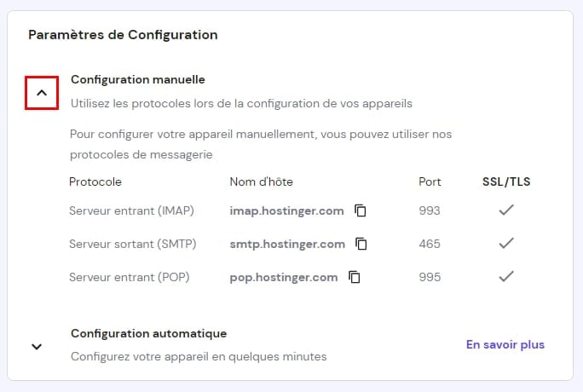Select the pop.hostinger.com hostname text
583x392 pixels.
[x=284, y=277]
